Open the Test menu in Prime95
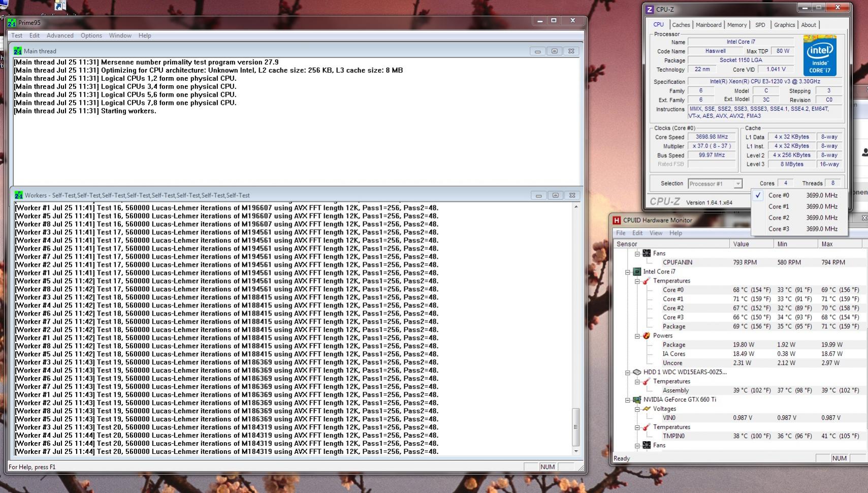Viewport: 868px width, 493px height. coord(17,36)
